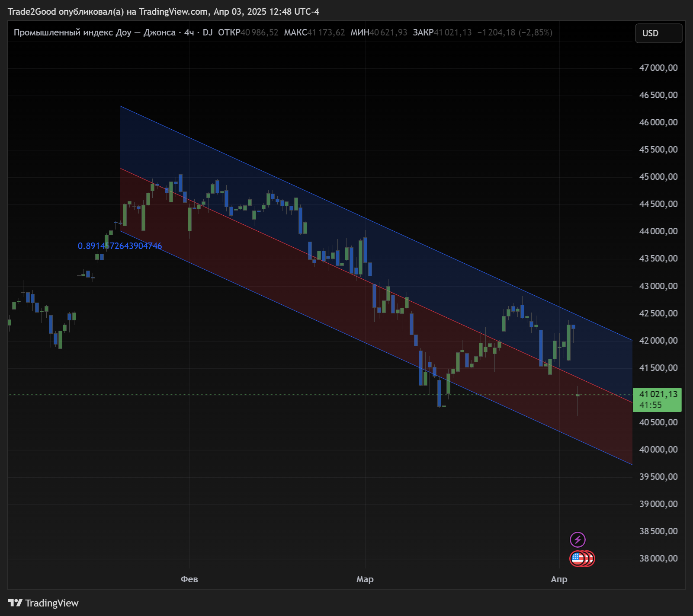Viewport: 693px width, 616px height.
Task: Click the МИН low value 40 621,93
Action: pos(388,32)
